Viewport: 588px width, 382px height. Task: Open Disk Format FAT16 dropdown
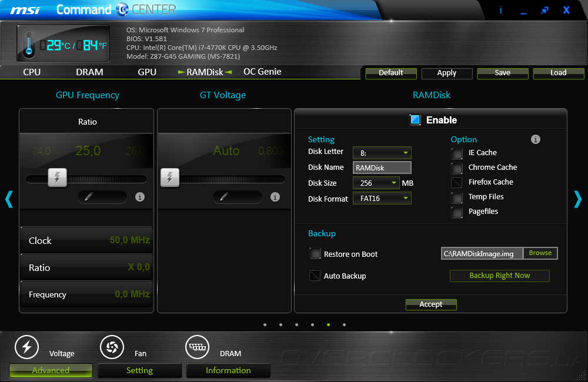point(382,198)
